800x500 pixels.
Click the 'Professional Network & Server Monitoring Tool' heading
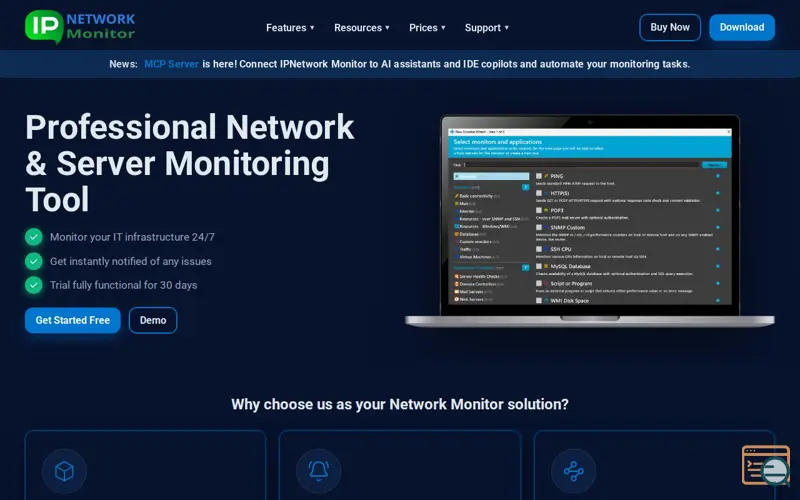point(189,163)
